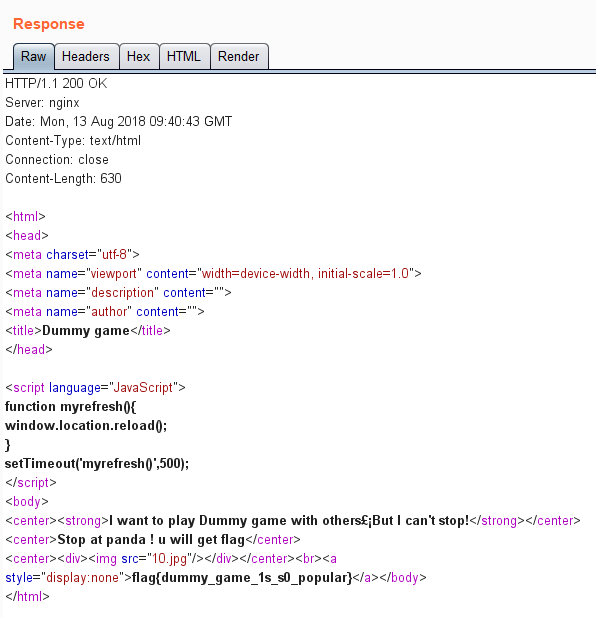Click the Response panel heading
The height and width of the screenshot is (617, 596).
[x=49, y=24]
